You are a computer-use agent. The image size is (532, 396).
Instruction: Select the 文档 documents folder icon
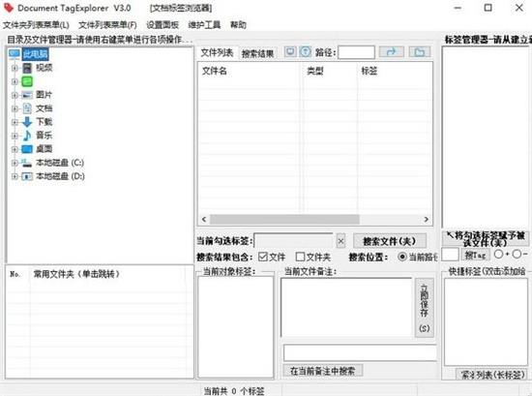27,108
